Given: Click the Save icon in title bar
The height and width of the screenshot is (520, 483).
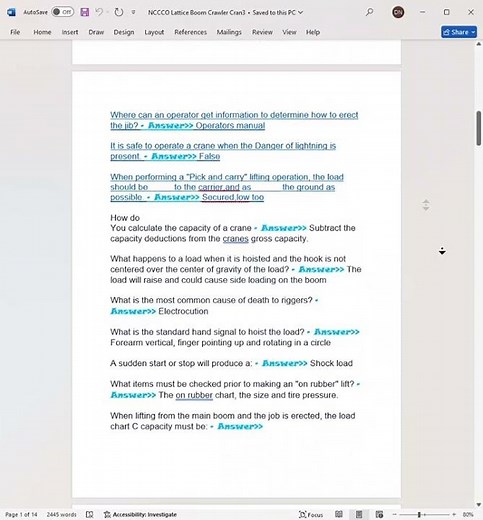Looking at the screenshot, I should click(x=85, y=12).
